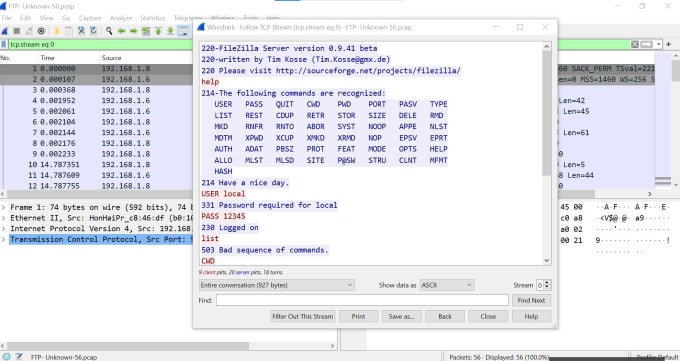Click the Close button in stream dialog

pos(488,316)
